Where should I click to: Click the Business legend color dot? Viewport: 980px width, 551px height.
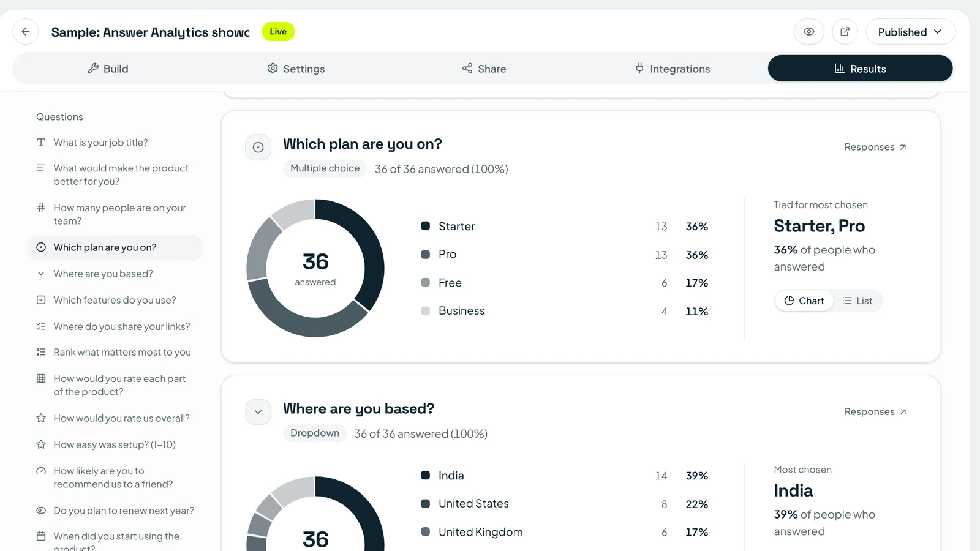click(x=426, y=311)
